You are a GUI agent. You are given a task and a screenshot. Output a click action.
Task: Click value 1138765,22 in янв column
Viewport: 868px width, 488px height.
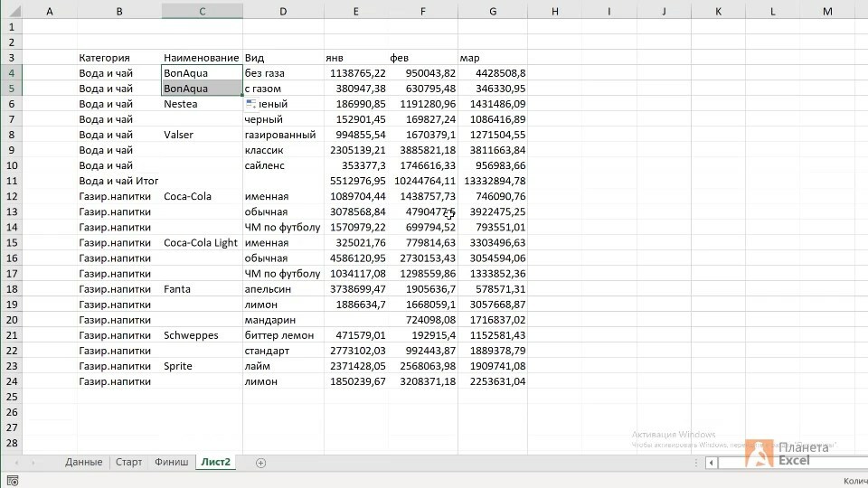(x=356, y=73)
